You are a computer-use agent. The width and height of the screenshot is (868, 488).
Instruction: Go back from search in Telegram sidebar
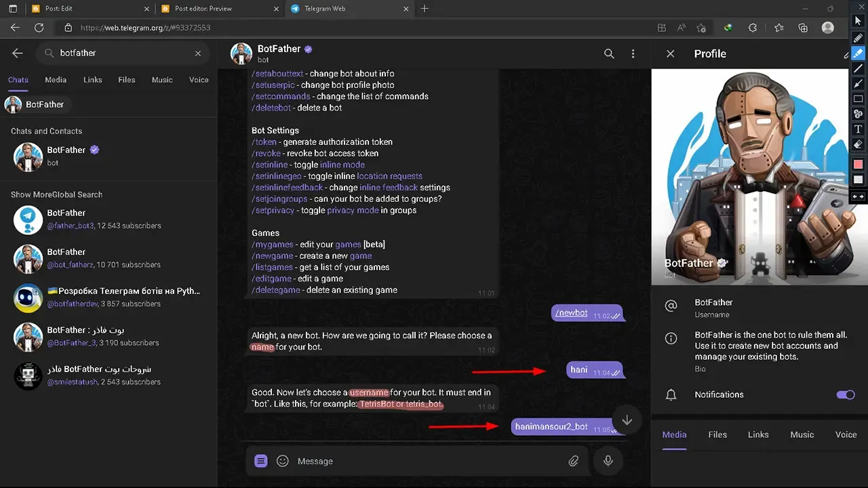(18, 53)
